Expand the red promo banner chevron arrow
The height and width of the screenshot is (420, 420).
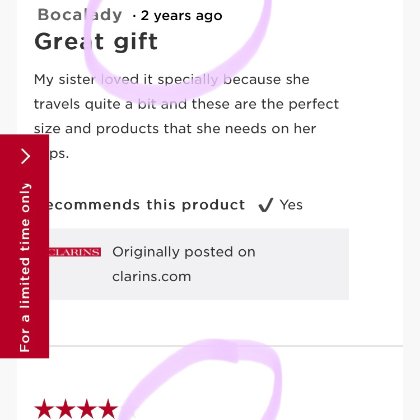[26, 157]
